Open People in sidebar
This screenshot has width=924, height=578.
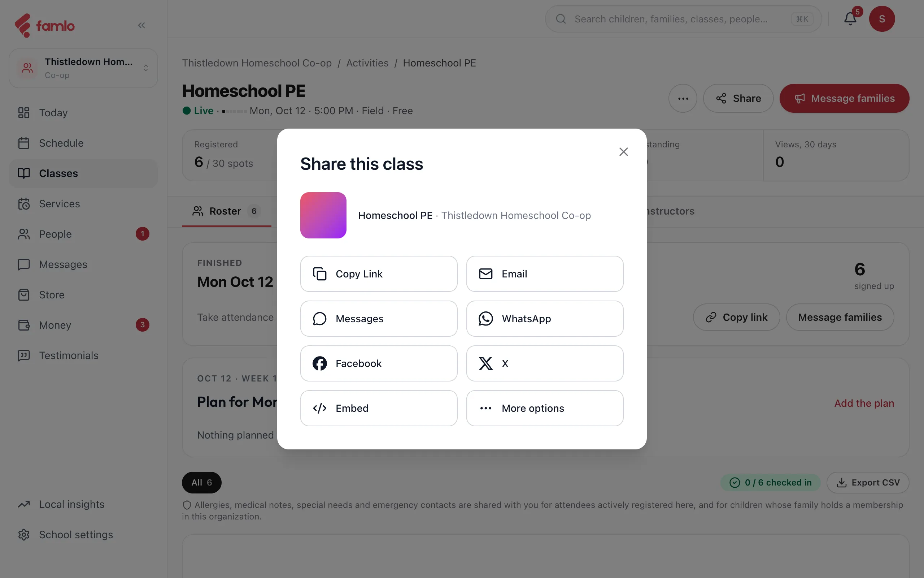(x=83, y=234)
